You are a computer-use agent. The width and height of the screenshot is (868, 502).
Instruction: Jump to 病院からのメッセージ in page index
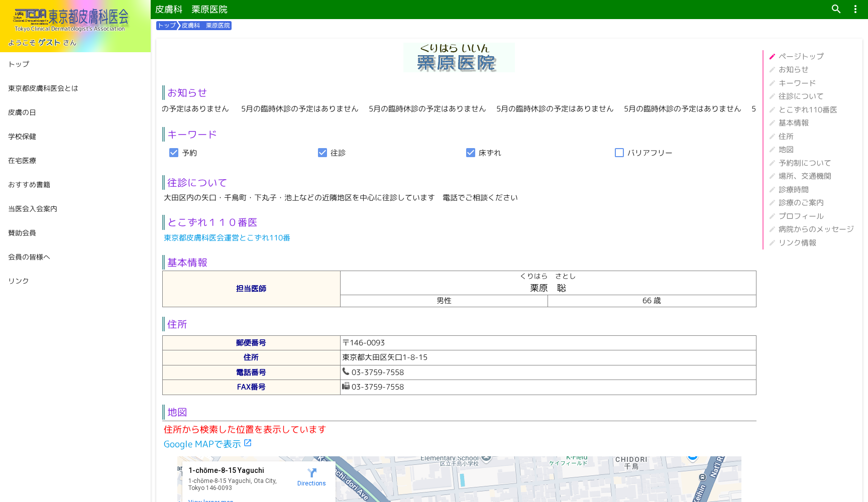[x=816, y=229]
